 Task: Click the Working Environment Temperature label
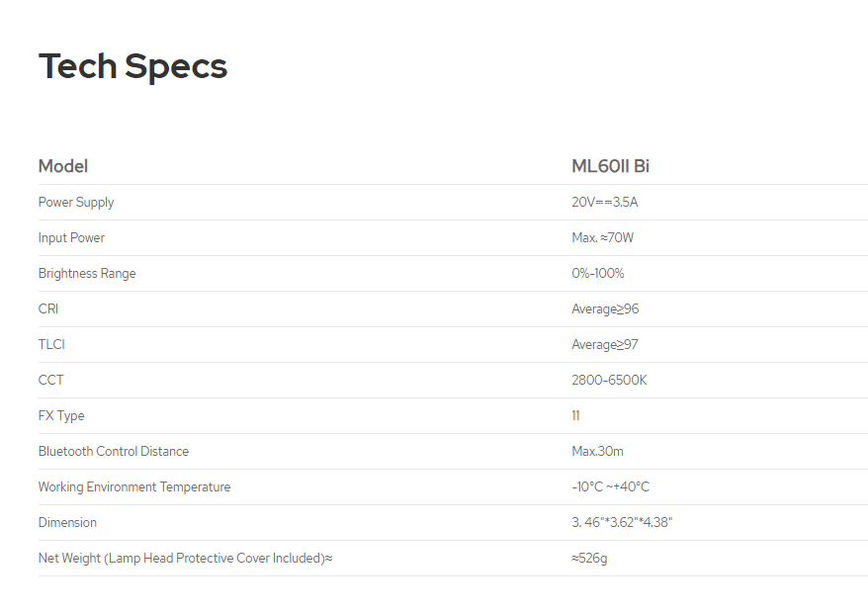tap(134, 487)
